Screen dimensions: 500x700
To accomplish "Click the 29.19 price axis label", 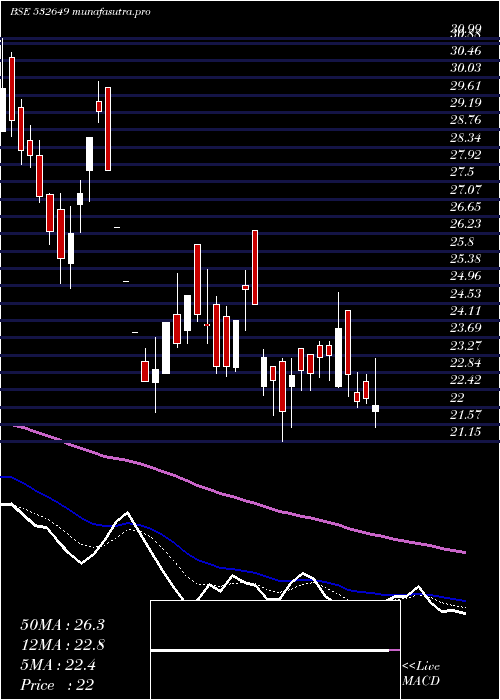I will click(x=466, y=103).
